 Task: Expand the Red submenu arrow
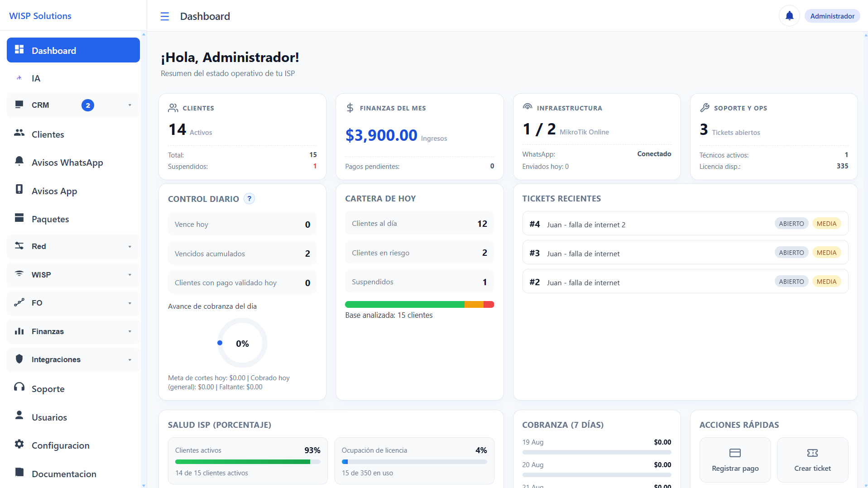129,247
